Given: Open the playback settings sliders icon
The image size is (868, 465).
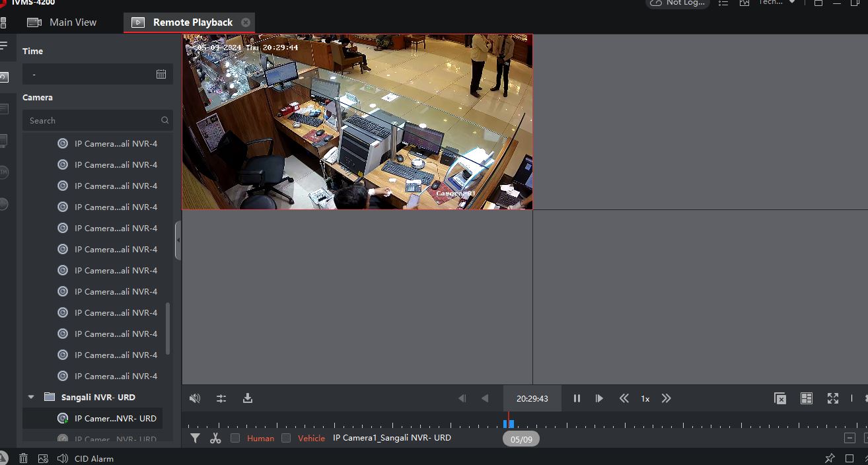Looking at the screenshot, I should click(221, 398).
